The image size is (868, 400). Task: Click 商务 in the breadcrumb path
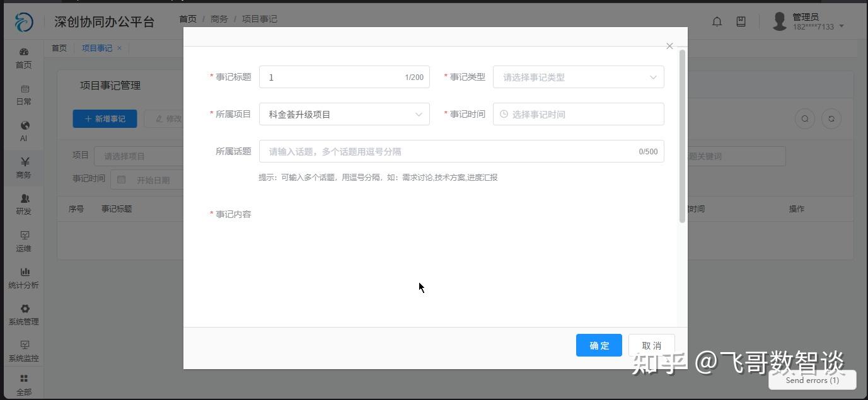(x=219, y=19)
